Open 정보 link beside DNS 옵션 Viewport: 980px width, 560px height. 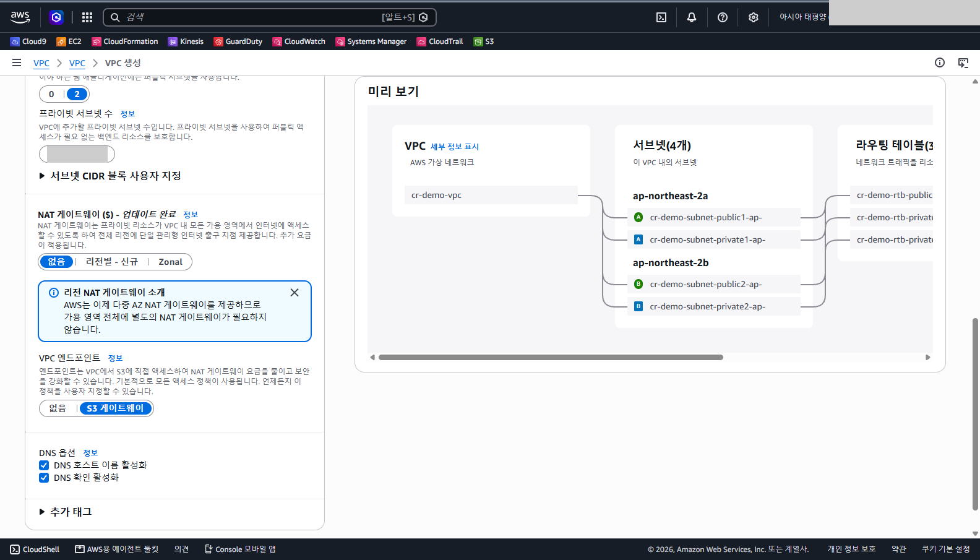point(90,453)
